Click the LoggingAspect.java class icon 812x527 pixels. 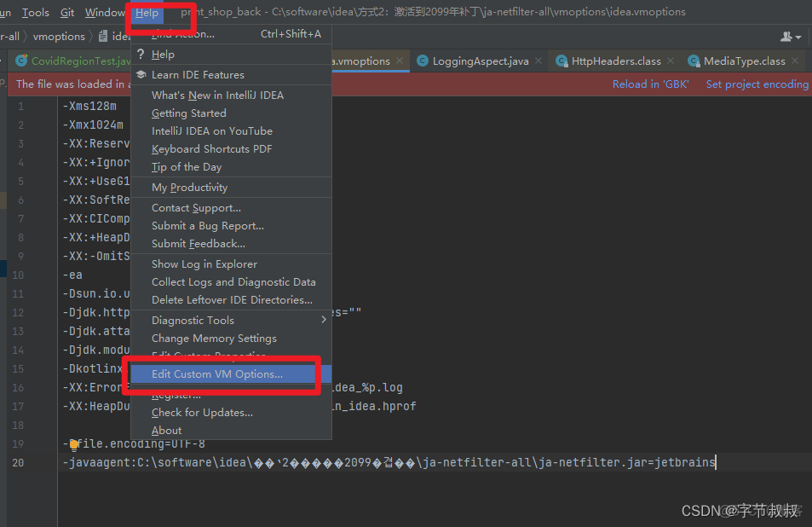(x=422, y=61)
